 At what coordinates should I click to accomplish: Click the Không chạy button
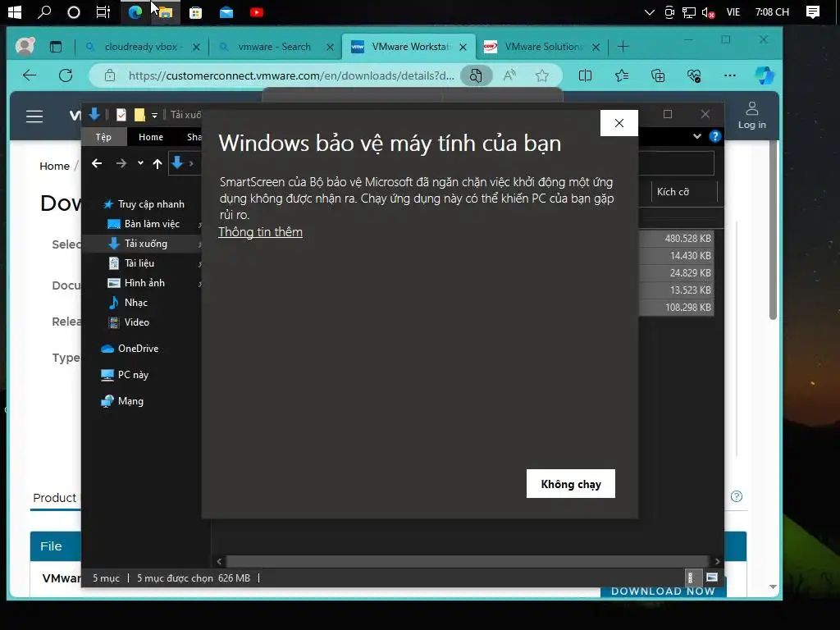[571, 484]
